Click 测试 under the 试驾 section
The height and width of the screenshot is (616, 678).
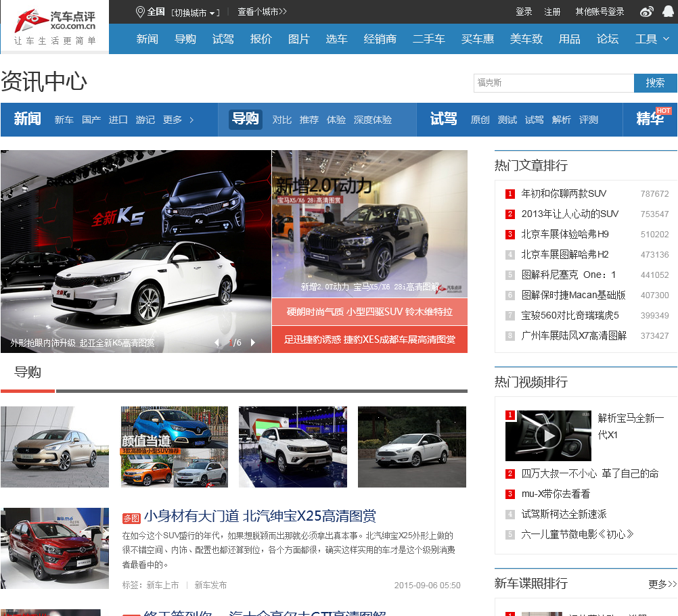[x=507, y=120]
